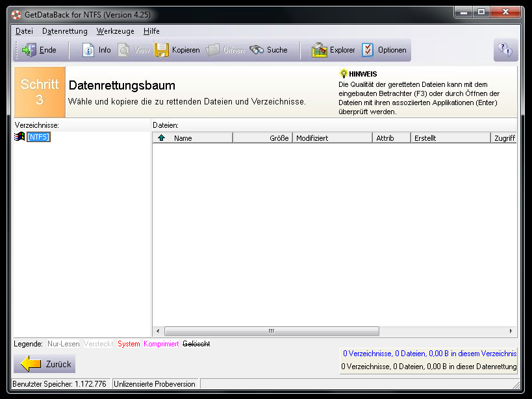Click the scrollbar right arrow

point(511,331)
